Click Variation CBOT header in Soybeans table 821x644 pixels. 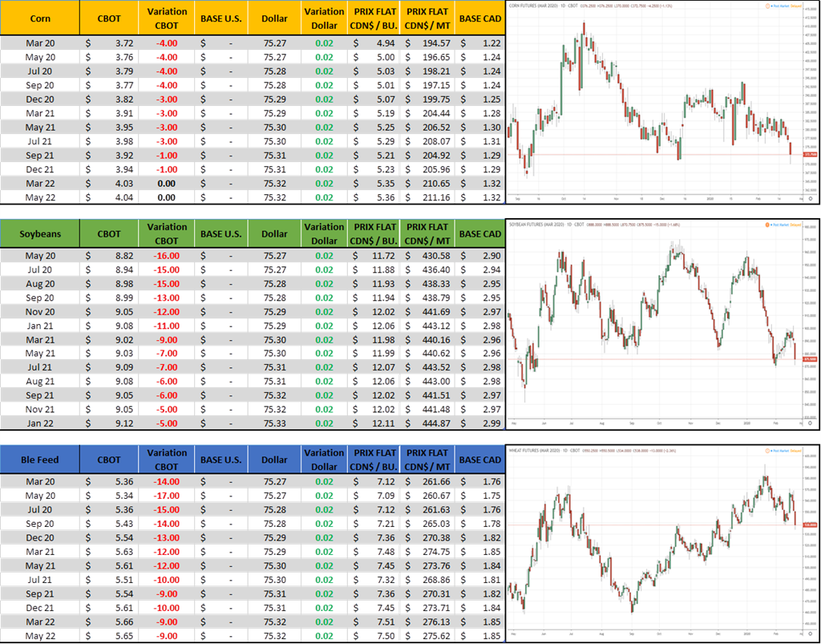click(168, 233)
